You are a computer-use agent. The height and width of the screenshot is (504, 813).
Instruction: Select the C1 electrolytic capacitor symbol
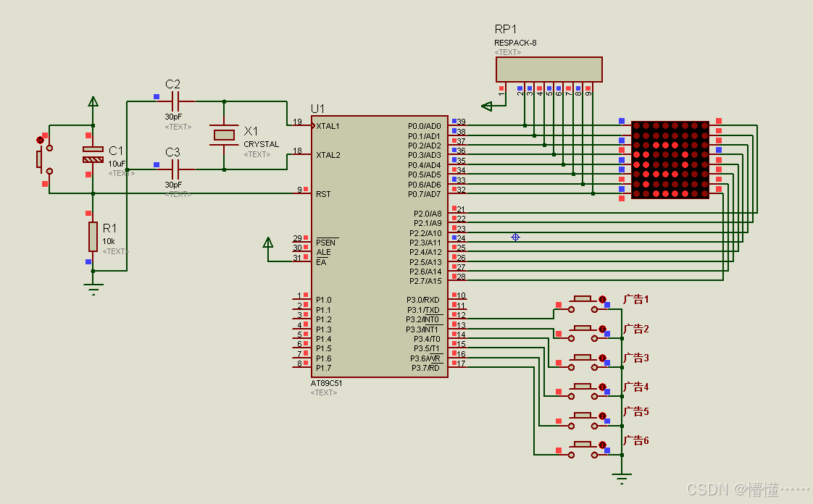click(x=93, y=154)
